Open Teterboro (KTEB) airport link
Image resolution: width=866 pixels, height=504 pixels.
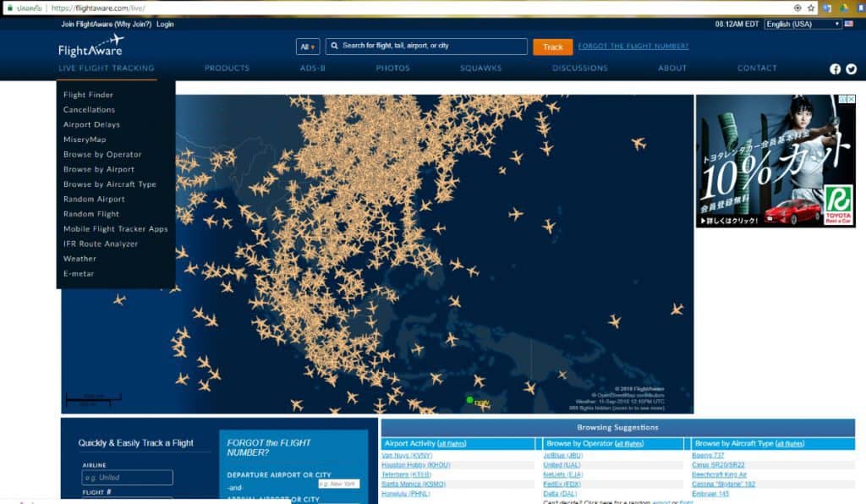click(x=406, y=474)
